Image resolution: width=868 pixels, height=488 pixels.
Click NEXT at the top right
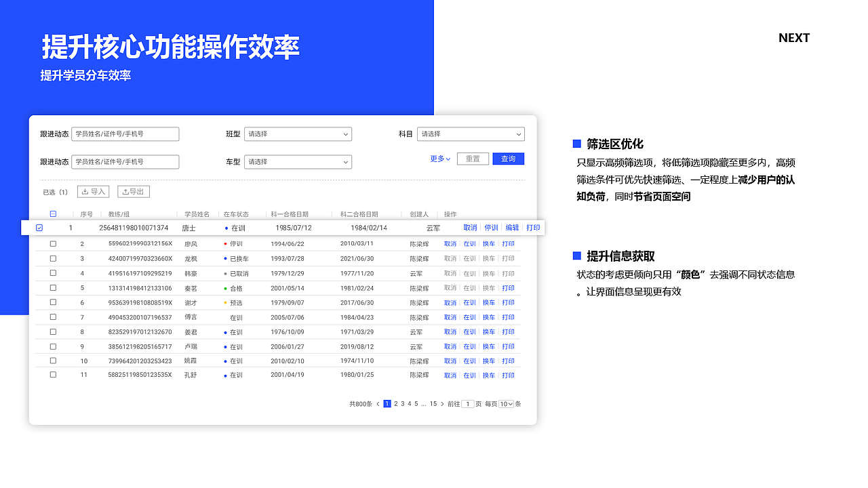tap(794, 38)
